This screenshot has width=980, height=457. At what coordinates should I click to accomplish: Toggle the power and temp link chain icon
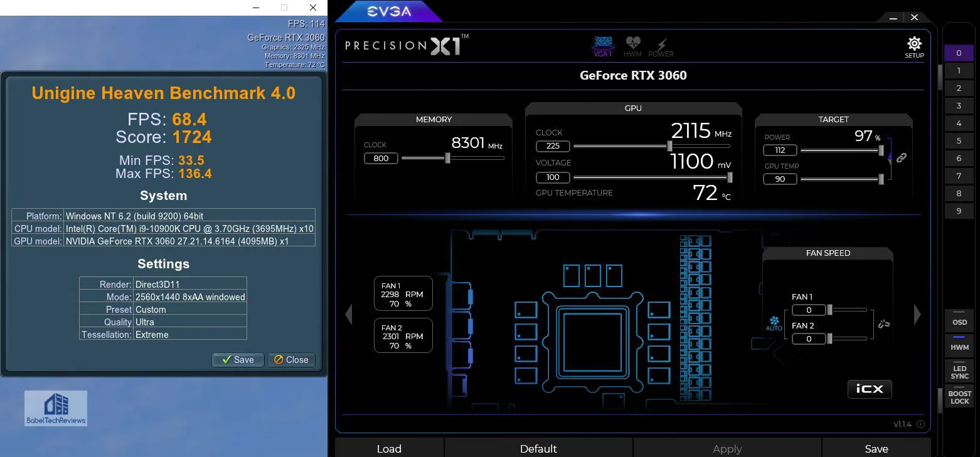point(902,158)
